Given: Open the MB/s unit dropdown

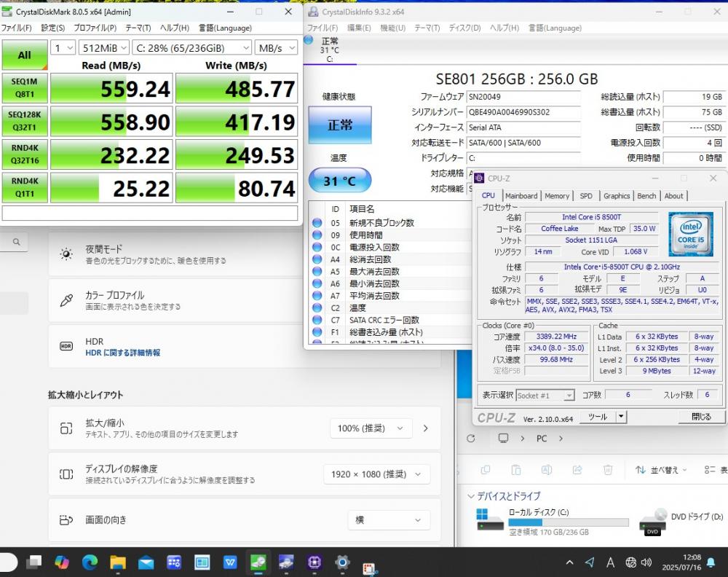Looking at the screenshot, I should tap(276, 48).
